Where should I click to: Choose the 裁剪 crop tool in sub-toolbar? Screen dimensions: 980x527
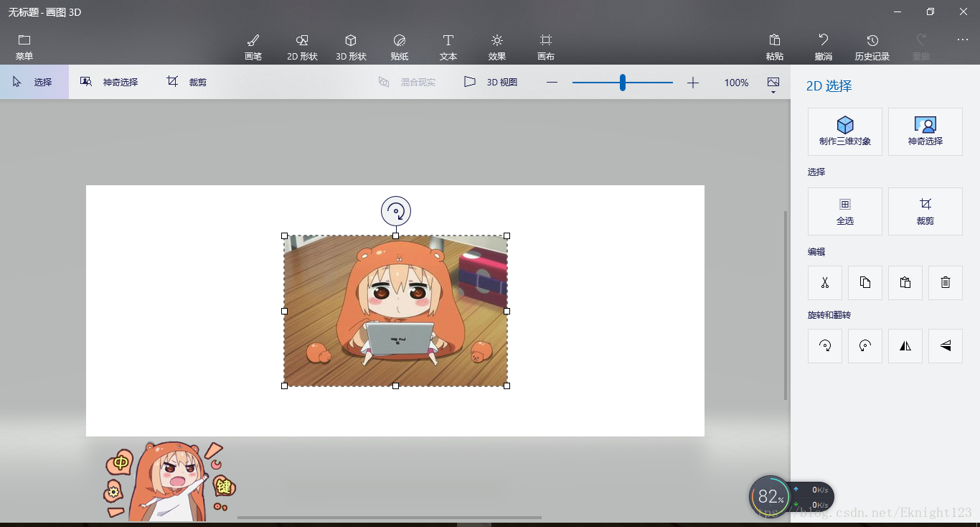pos(187,82)
